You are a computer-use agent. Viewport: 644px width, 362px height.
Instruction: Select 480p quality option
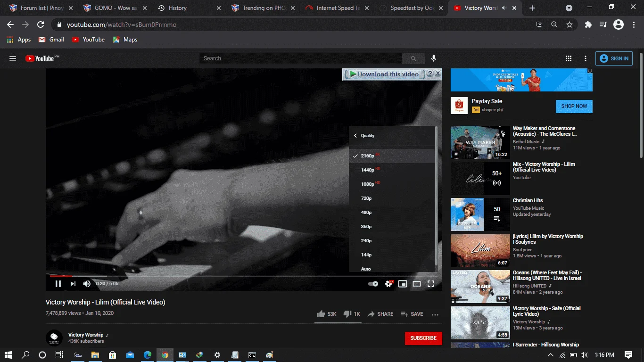pyautogui.click(x=392, y=213)
